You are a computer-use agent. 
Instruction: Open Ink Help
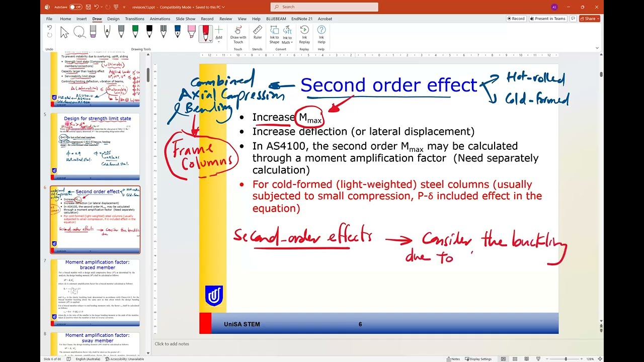[321, 34]
